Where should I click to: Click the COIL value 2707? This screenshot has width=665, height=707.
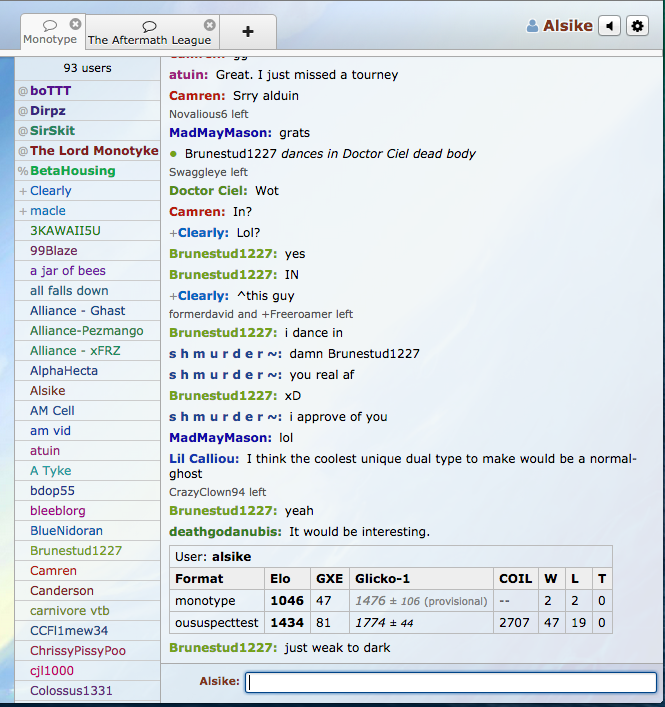(x=514, y=623)
